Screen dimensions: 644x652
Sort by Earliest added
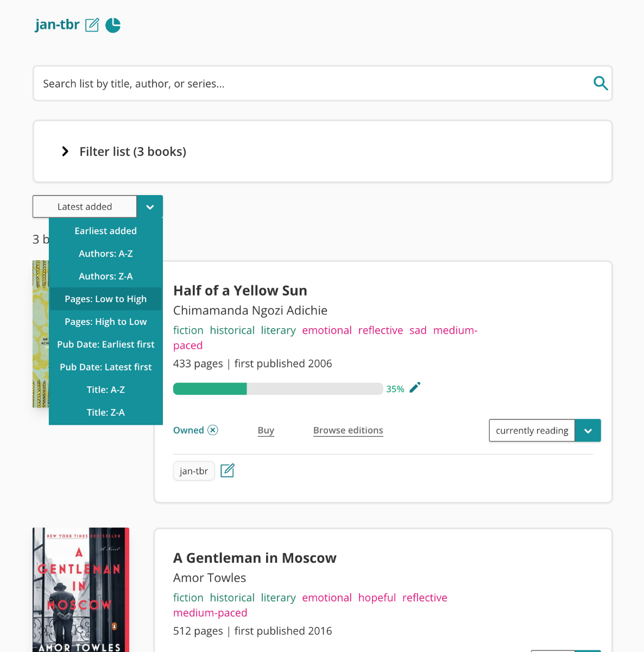pos(106,231)
